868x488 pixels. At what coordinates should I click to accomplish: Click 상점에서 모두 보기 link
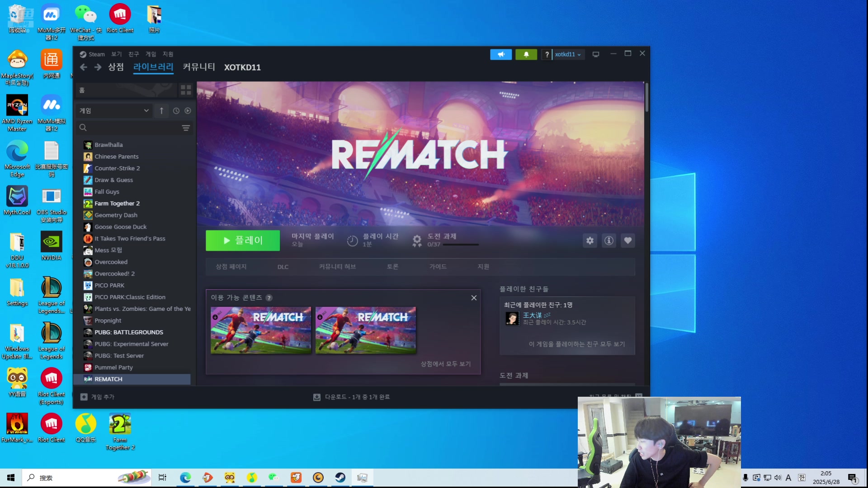[446, 364]
